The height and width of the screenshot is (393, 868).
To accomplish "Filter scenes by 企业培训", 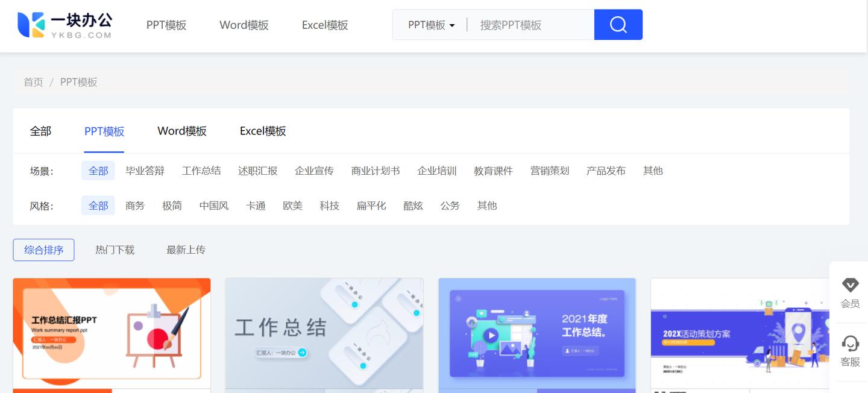I will 437,171.
